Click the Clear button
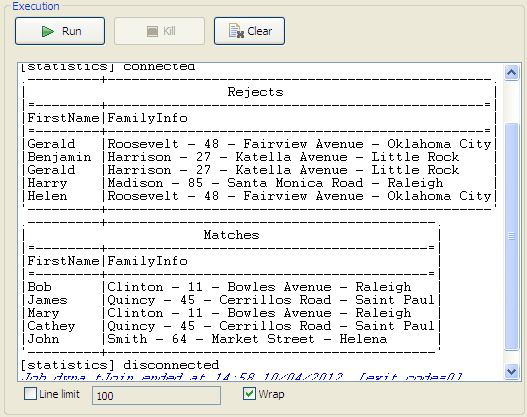527x417 pixels. coord(249,31)
